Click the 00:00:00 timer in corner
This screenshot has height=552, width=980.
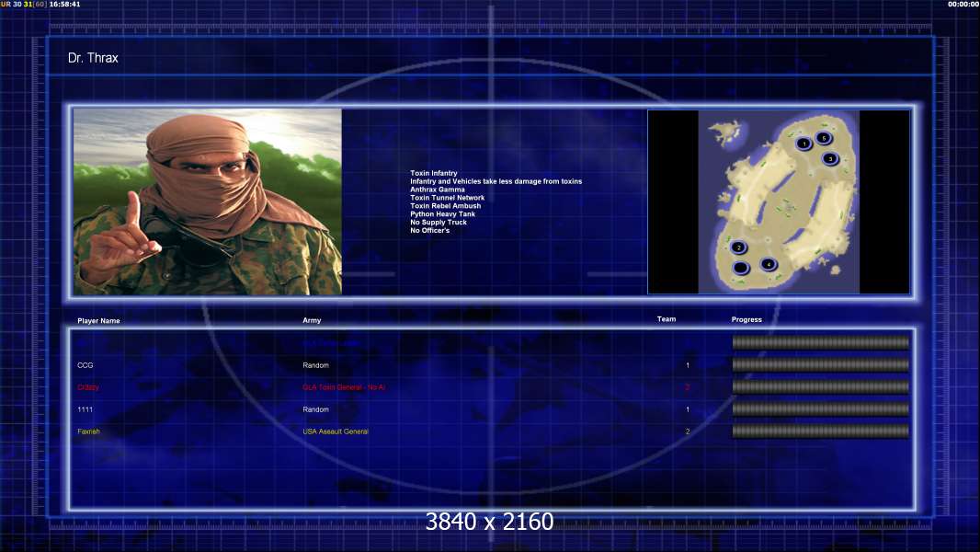coord(963,4)
